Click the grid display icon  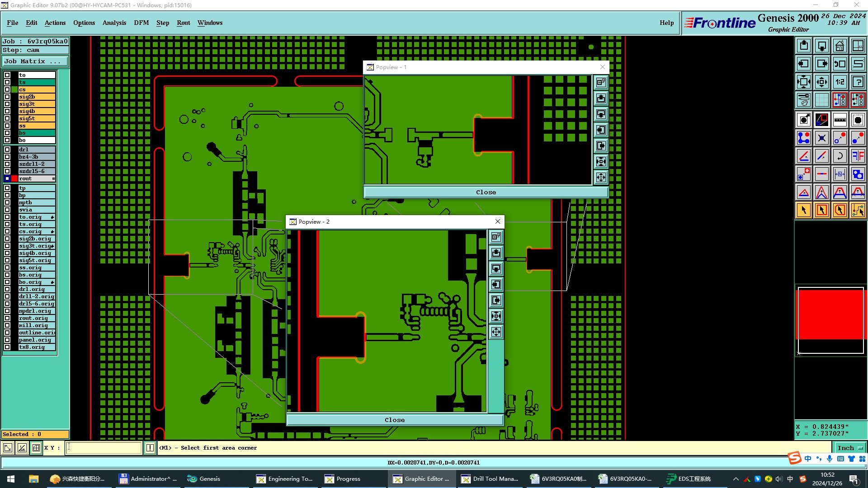pos(821,100)
